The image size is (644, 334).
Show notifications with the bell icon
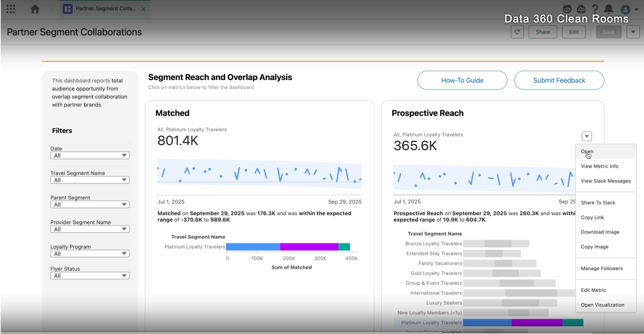pyautogui.click(x=609, y=9)
